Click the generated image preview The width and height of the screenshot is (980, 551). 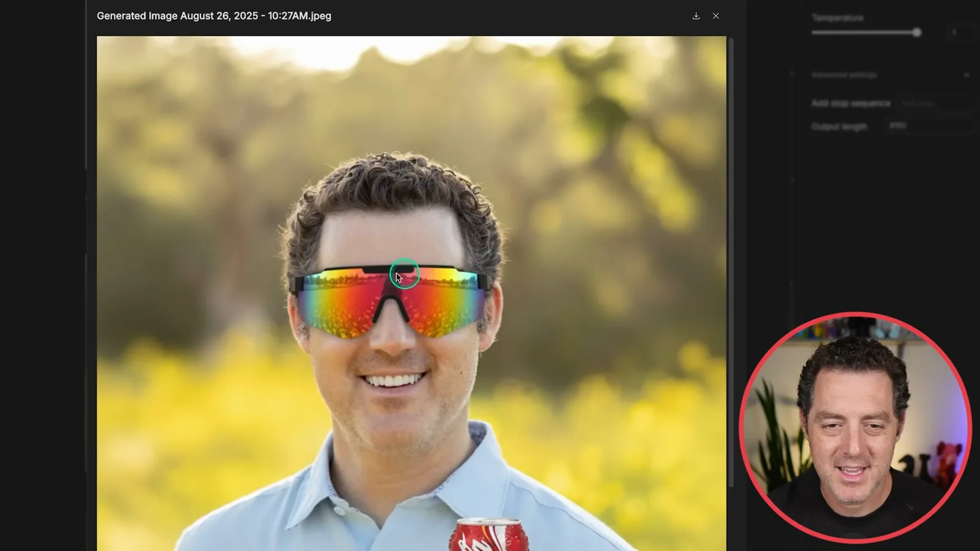point(412,293)
